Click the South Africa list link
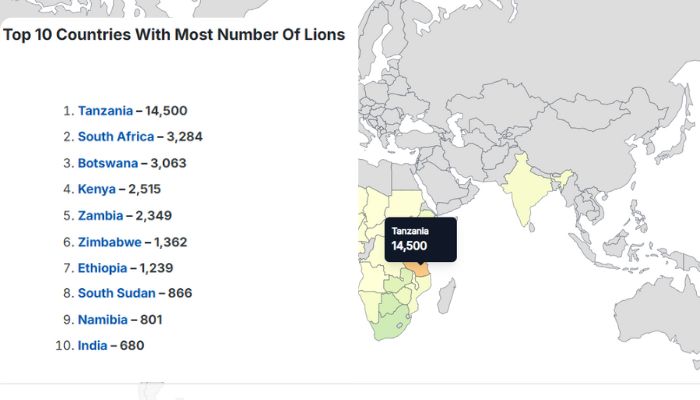 tap(116, 137)
